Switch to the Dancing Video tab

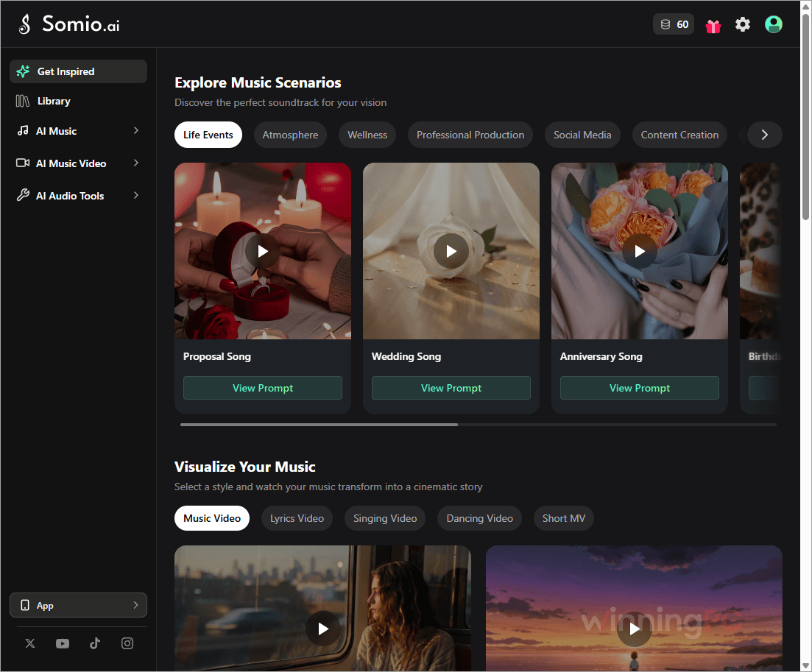tap(479, 518)
